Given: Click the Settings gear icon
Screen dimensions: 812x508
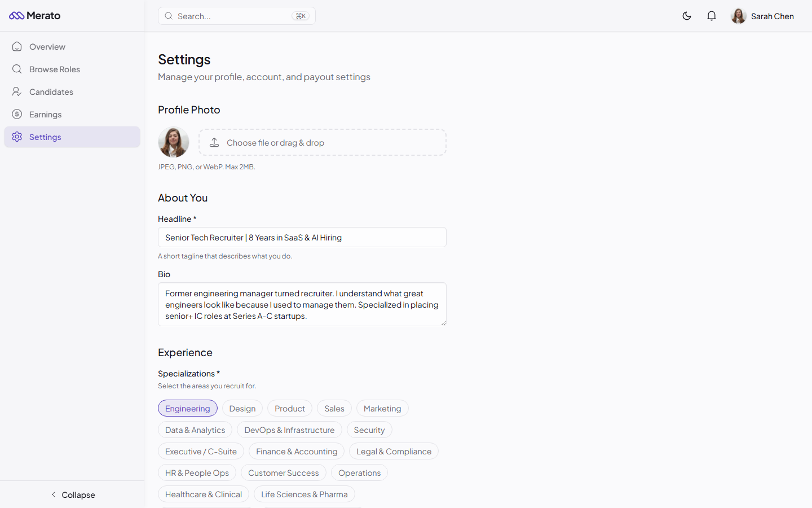Looking at the screenshot, I should point(16,137).
